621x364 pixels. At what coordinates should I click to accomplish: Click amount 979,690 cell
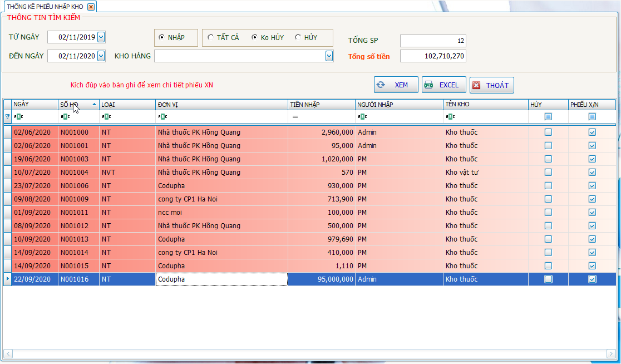321,239
